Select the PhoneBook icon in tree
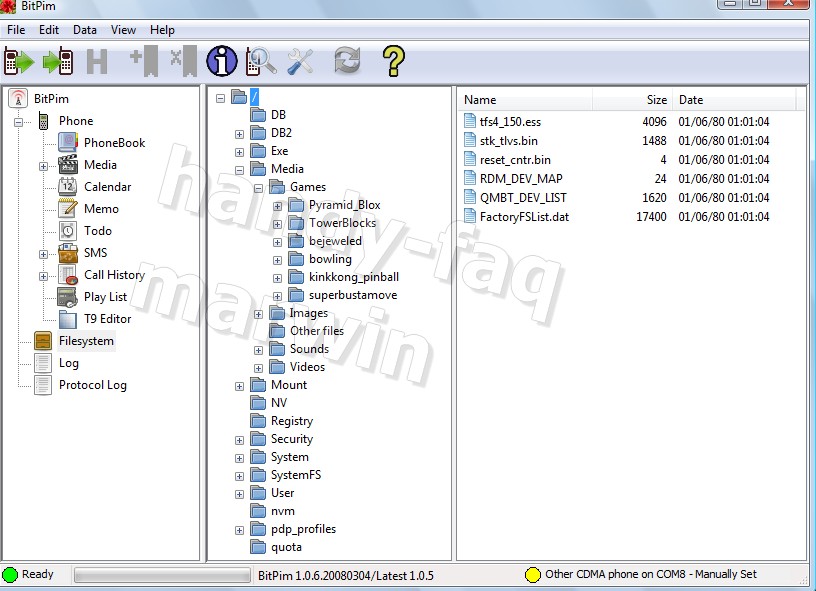The image size is (816, 591). pyautogui.click(x=68, y=143)
